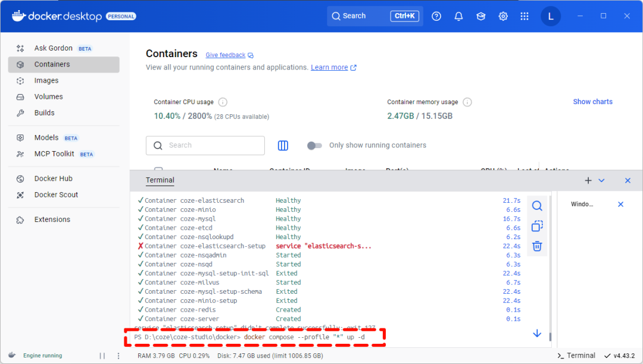The width and height of the screenshot is (643, 364).
Task: Open Docker Desktop settings gear
Action: click(x=503, y=16)
